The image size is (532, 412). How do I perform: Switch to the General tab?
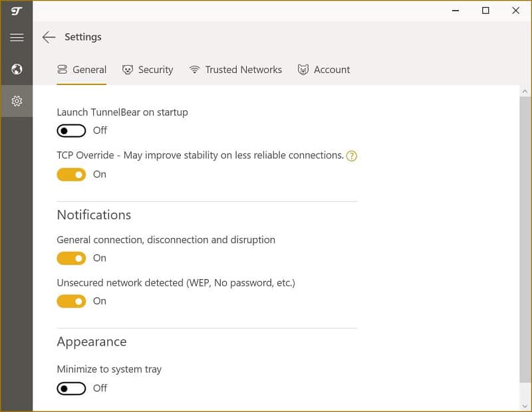point(81,70)
